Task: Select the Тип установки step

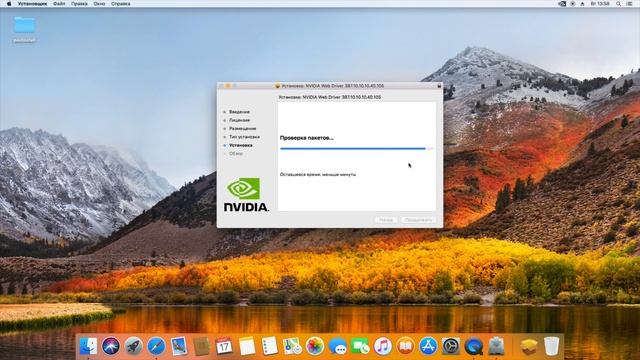Action: (x=244, y=137)
